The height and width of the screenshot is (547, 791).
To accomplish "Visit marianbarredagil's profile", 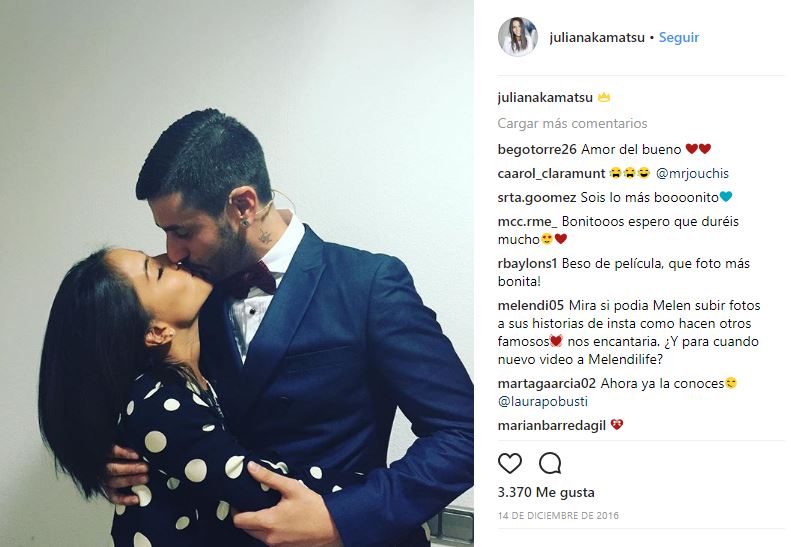I will click(x=551, y=425).
